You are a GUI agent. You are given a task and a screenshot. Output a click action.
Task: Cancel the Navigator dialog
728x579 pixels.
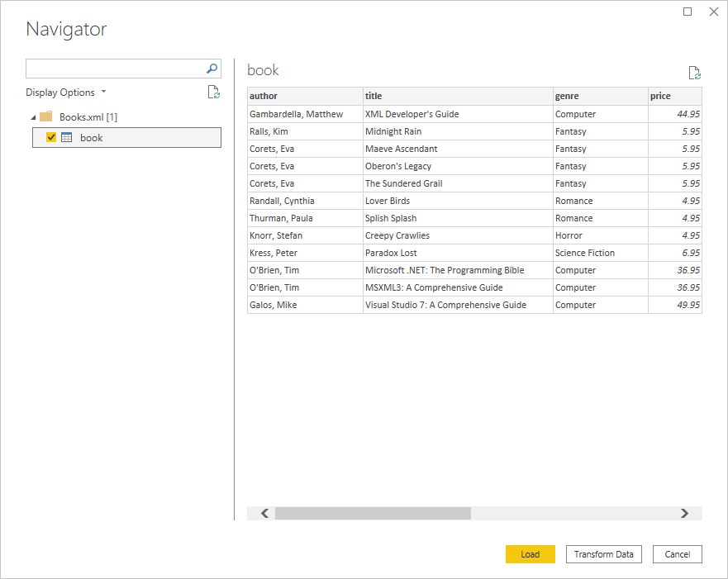pos(677,554)
